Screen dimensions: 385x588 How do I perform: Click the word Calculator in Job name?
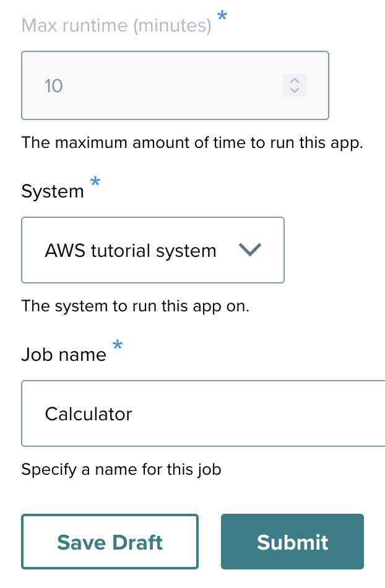pyautogui.click(x=89, y=413)
